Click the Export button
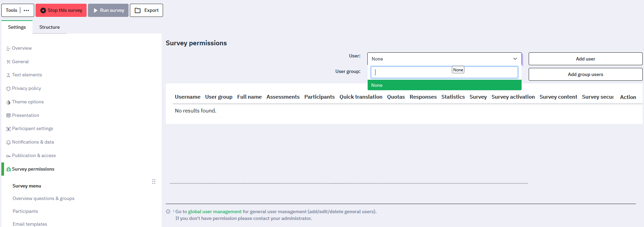This screenshot has width=644, height=227. 146,10
